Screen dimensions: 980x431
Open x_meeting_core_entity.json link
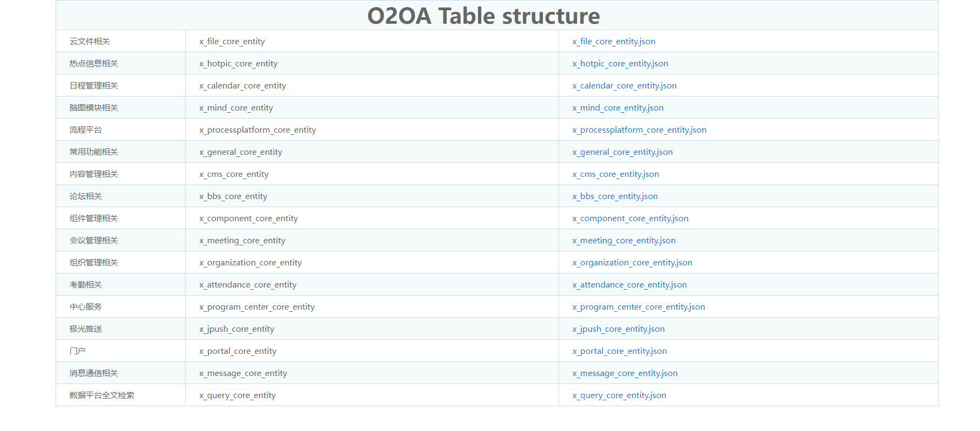624,241
